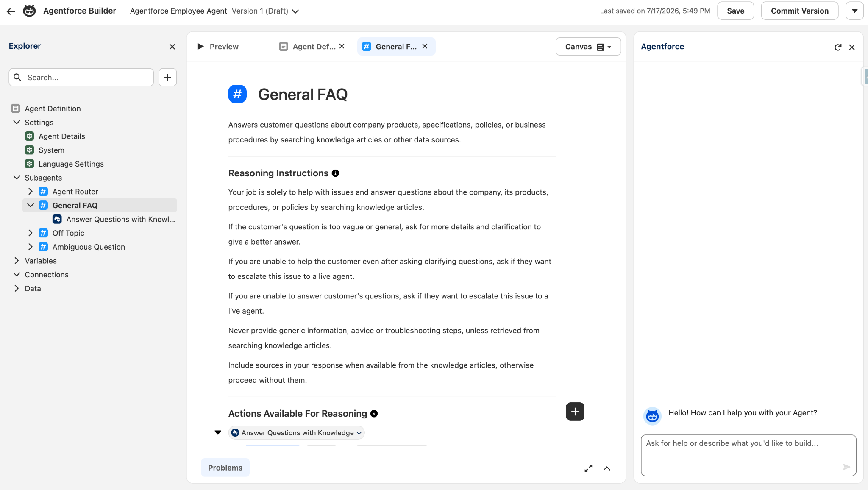Viewport: 868px width, 490px height.
Task: Expand the Agent Router subagent
Action: (30, 191)
